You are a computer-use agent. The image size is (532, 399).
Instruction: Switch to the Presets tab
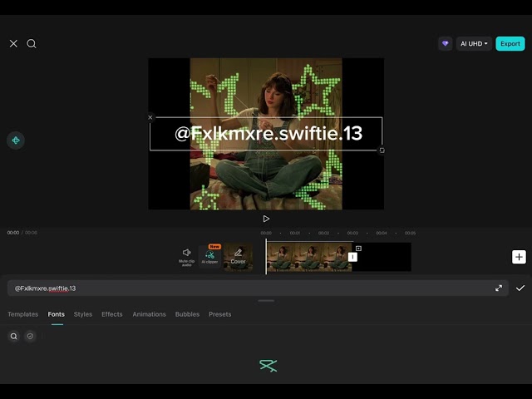pyautogui.click(x=219, y=314)
